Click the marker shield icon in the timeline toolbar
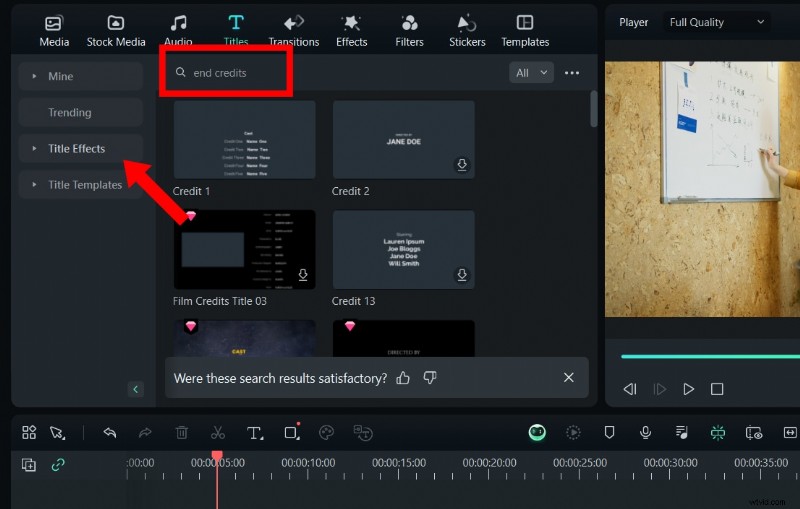This screenshot has width=800, height=509. (x=609, y=433)
